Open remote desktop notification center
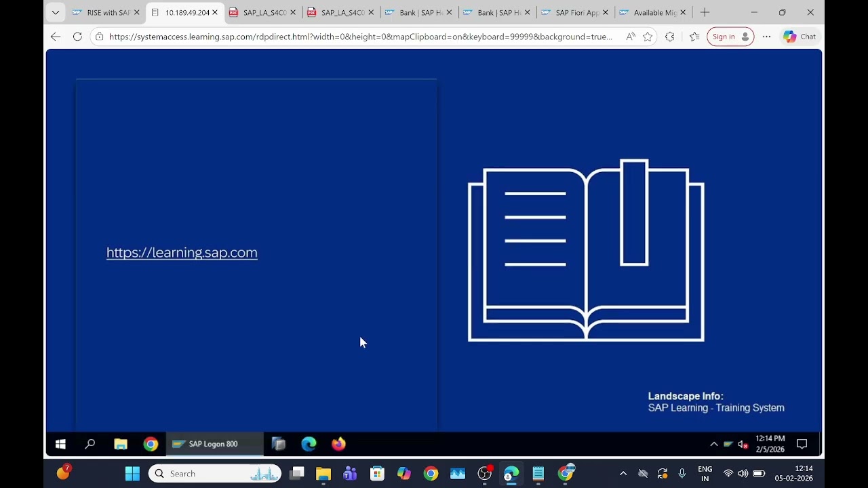The height and width of the screenshot is (488, 868). (x=802, y=444)
